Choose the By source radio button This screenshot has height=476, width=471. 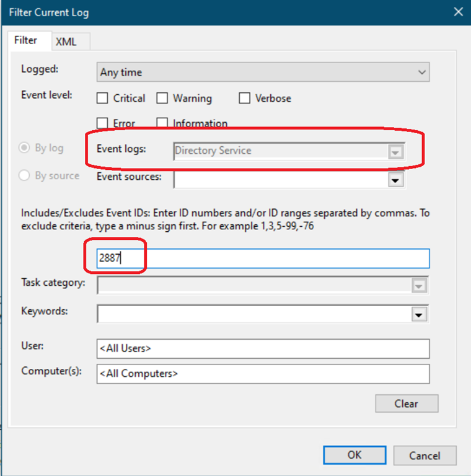click(x=25, y=175)
